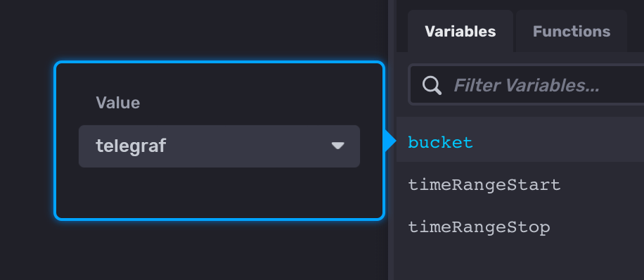Open the telegraf value dropdown
The width and height of the screenshot is (644, 280).
tap(219, 146)
